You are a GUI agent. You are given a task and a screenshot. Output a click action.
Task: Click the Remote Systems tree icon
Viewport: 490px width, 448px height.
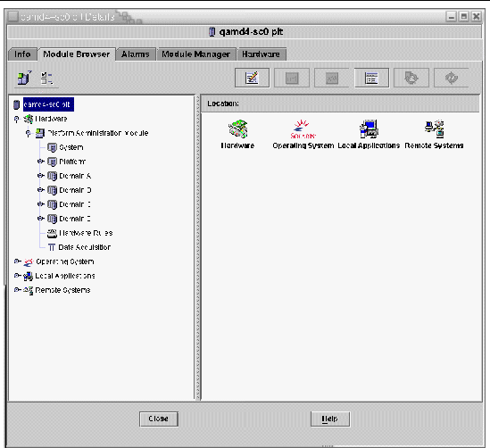click(x=29, y=290)
